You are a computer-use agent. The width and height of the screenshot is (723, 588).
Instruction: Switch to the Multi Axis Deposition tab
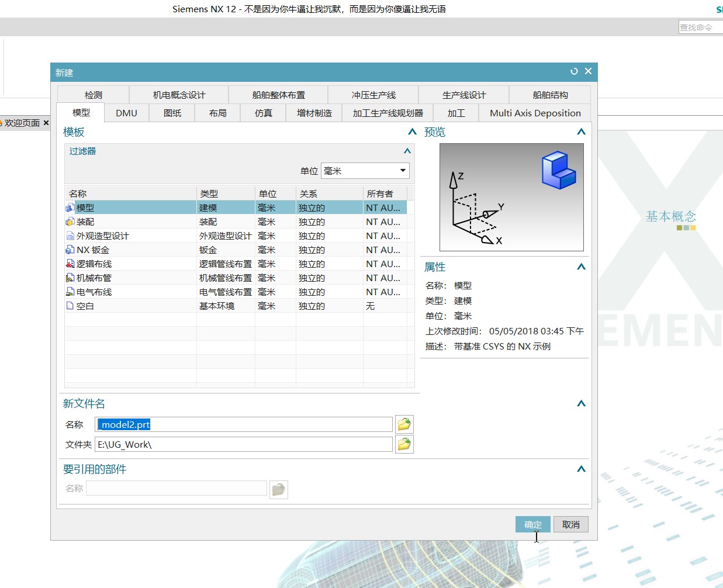[535, 113]
